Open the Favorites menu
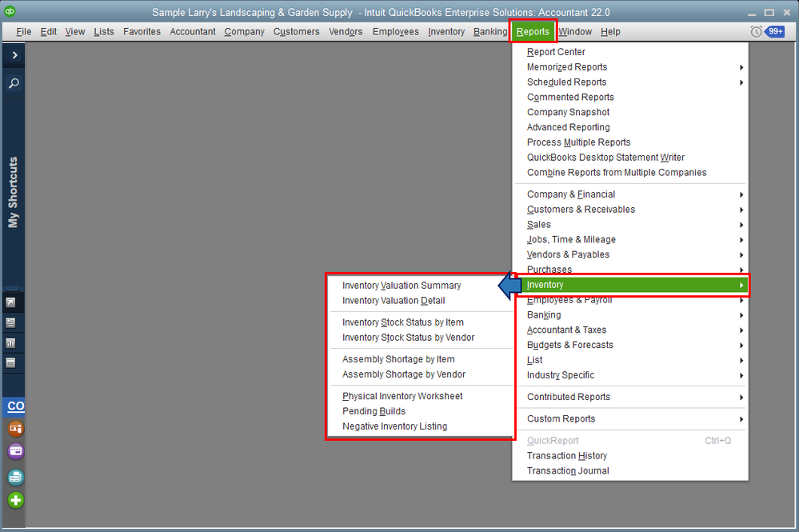The height and width of the screenshot is (532, 799). [x=142, y=31]
